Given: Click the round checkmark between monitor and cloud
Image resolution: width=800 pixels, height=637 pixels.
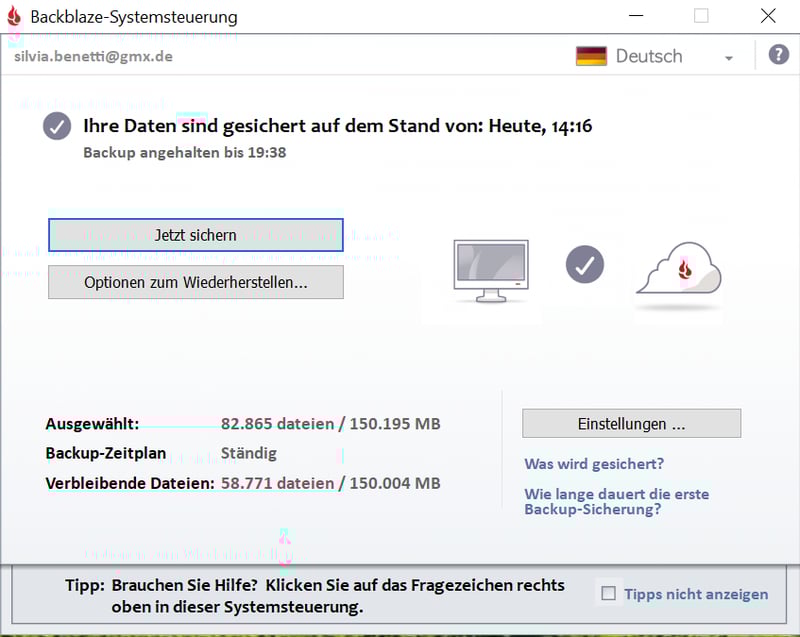Looking at the screenshot, I should point(585,265).
